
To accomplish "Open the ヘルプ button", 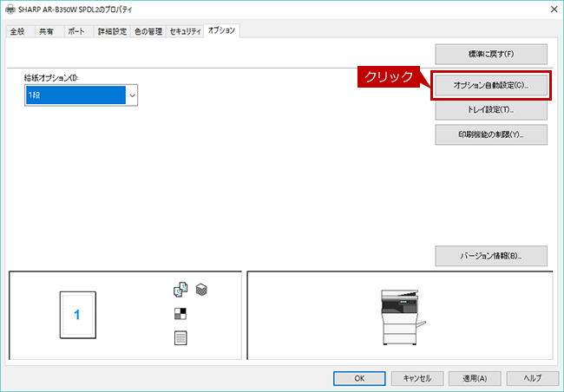I will click(x=533, y=378).
